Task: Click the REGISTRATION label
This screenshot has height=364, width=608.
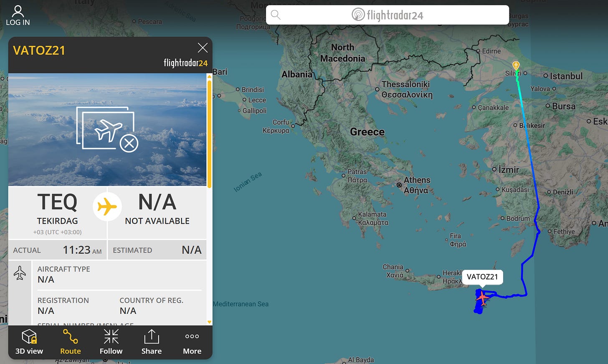Action: (63, 301)
